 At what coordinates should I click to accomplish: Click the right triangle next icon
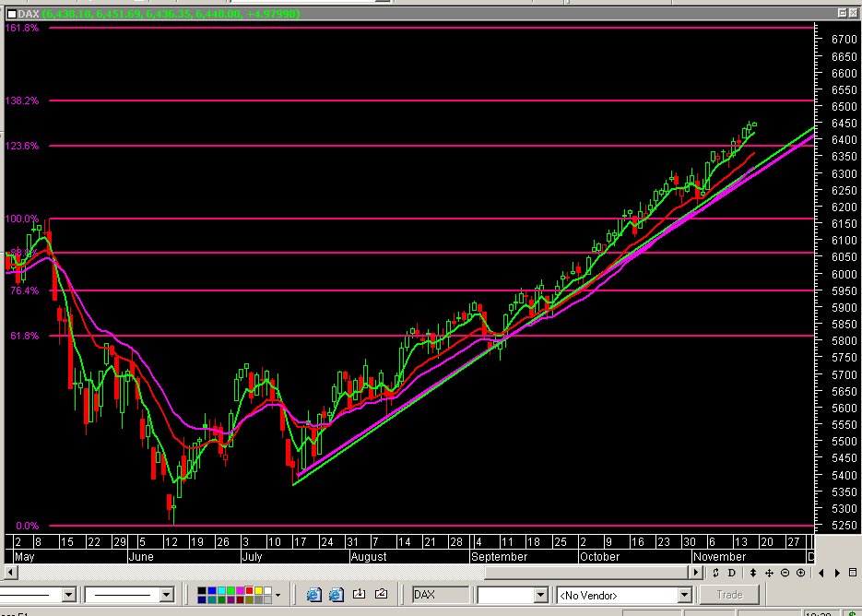click(x=837, y=573)
